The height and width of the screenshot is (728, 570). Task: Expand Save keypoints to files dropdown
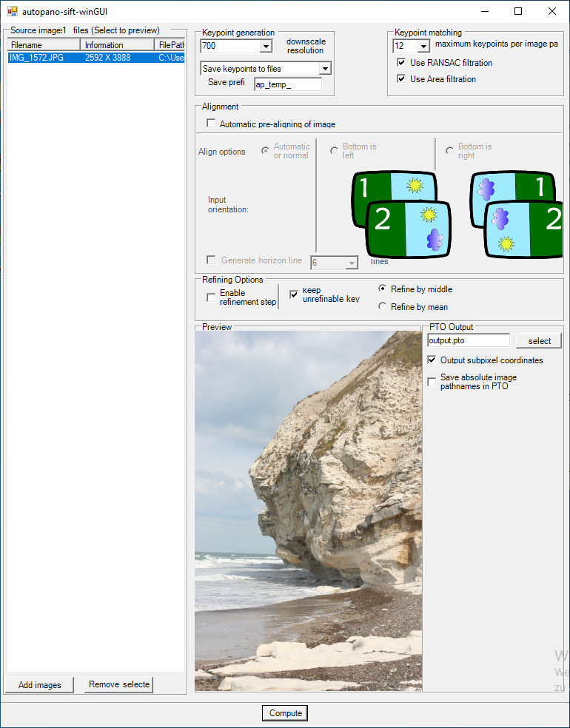[324, 69]
